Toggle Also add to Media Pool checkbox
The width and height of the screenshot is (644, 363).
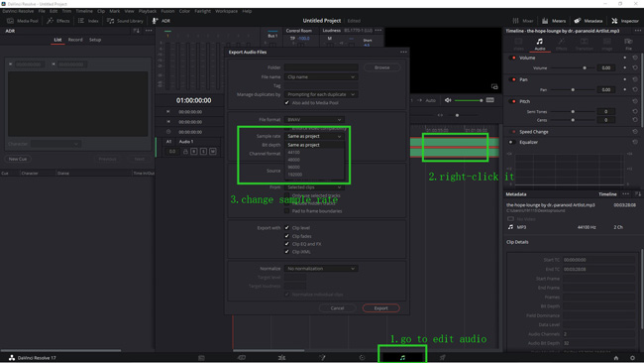pyautogui.click(x=286, y=103)
